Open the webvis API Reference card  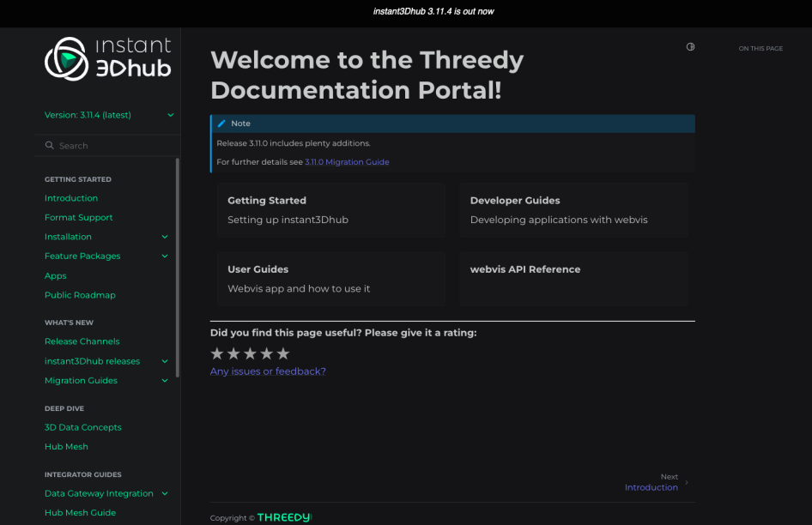tap(573, 279)
